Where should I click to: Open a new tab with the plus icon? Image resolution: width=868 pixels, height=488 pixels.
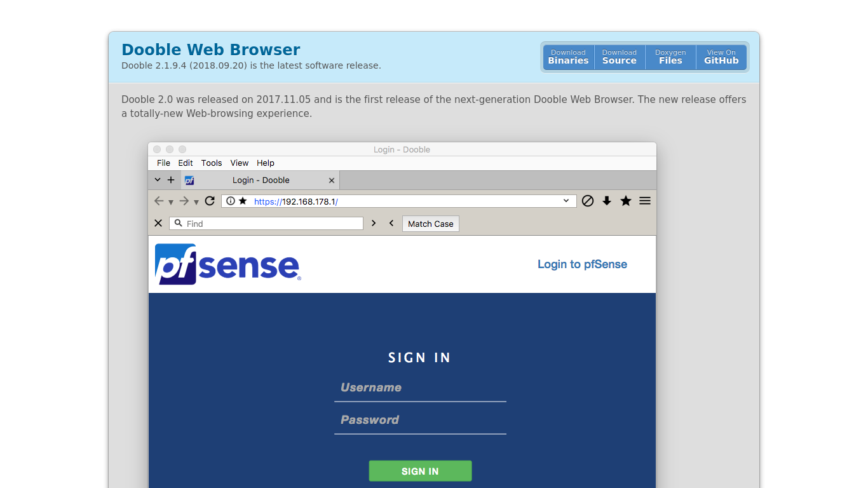170,180
